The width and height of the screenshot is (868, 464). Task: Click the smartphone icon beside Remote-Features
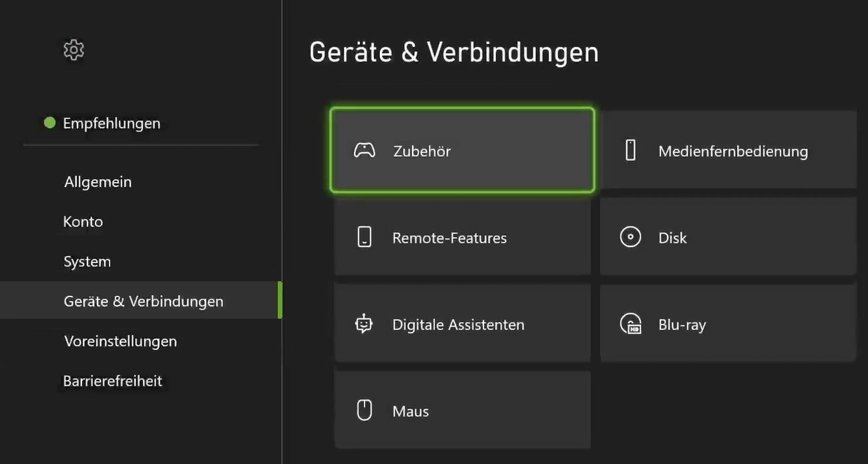pos(364,237)
